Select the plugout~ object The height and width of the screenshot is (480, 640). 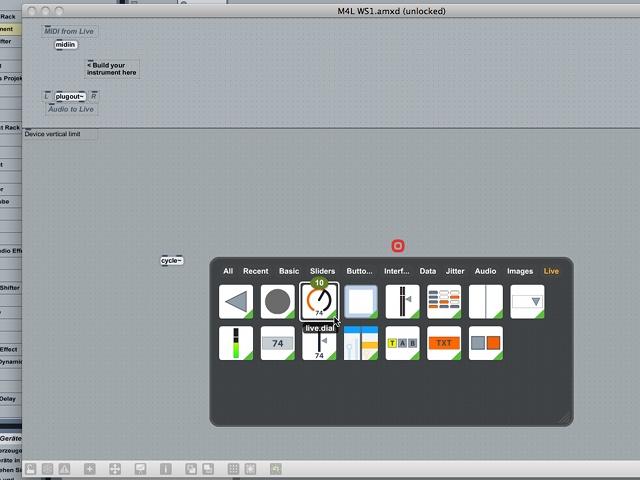pos(70,96)
